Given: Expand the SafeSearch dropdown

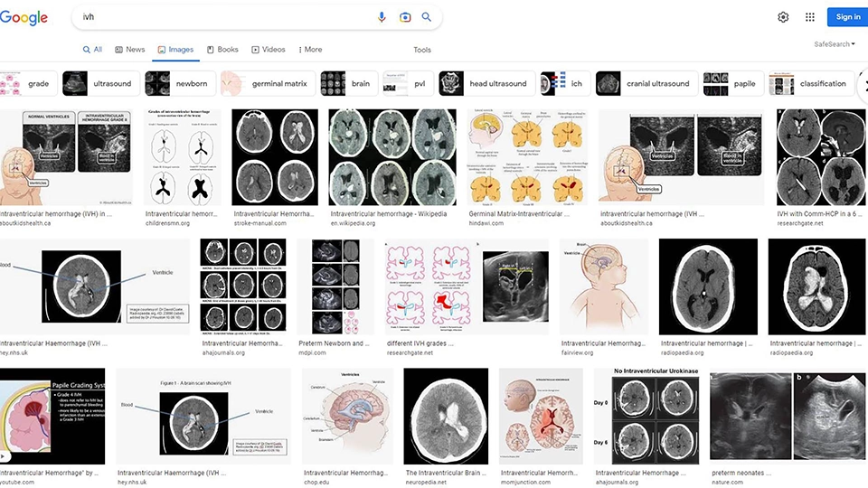Looking at the screenshot, I should (835, 44).
